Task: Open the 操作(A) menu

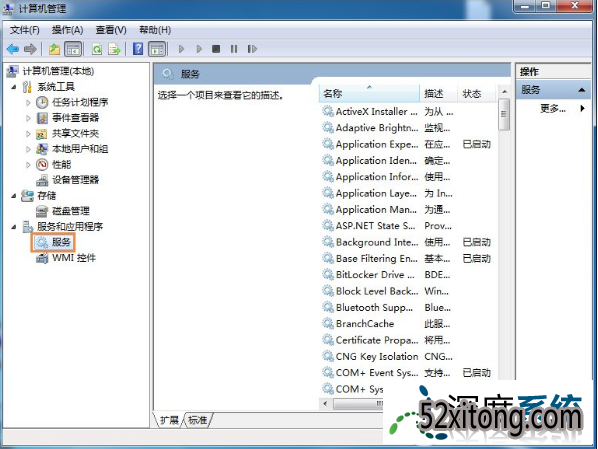Action: pos(68,30)
